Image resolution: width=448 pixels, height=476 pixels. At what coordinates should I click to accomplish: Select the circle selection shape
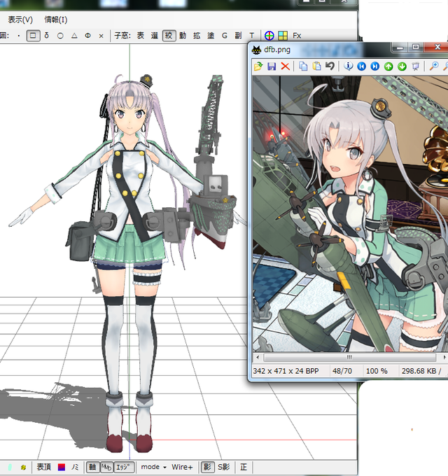click(x=60, y=36)
